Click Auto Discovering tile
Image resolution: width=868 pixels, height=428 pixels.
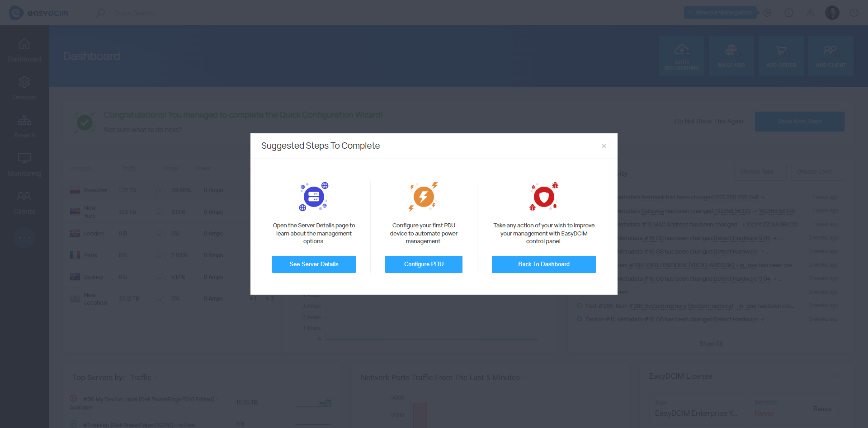click(682, 56)
